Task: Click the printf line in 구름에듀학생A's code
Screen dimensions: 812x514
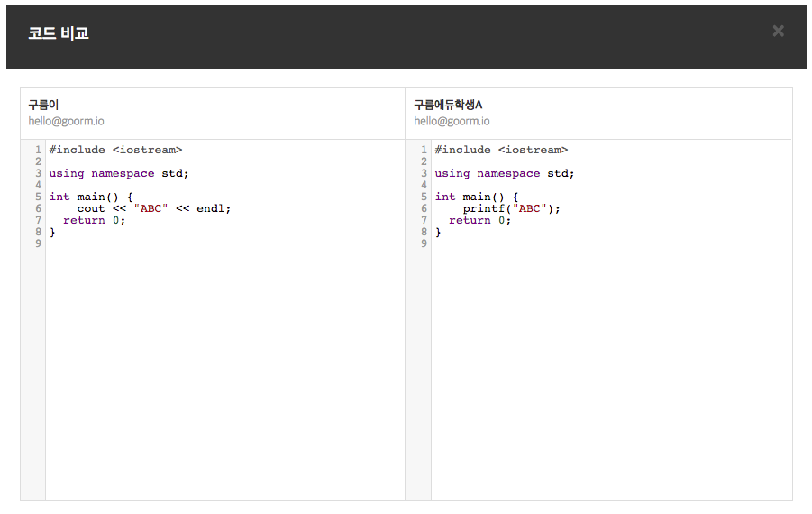Action: pyautogui.click(x=511, y=208)
